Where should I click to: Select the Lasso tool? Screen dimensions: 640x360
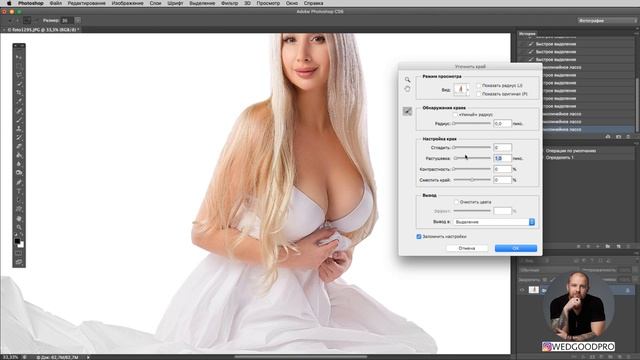tap(19, 75)
